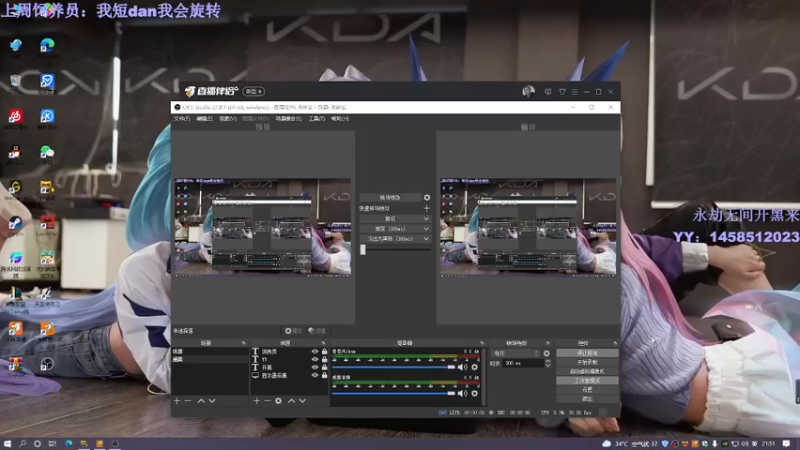The width and height of the screenshot is (800, 450).
Task: Pop out 混音器 dock via header icon
Action: (x=482, y=343)
